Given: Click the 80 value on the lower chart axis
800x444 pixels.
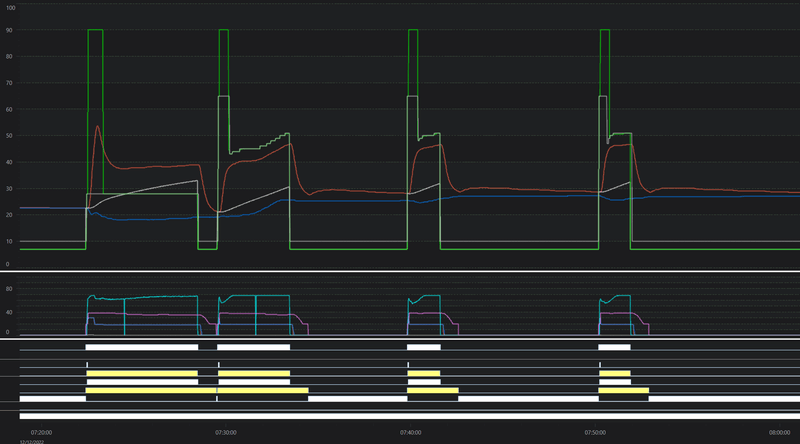Looking at the screenshot, I should tap(9, 289).
